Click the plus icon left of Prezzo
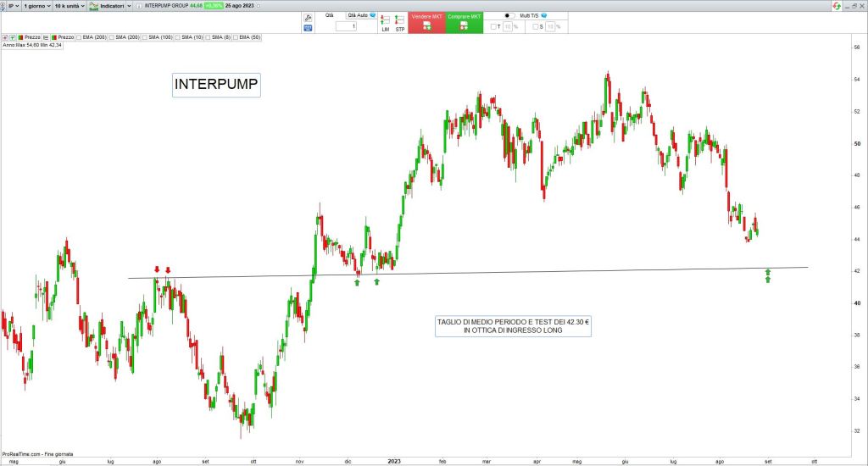This screenshot has width=868, height=466. (5, 37)
